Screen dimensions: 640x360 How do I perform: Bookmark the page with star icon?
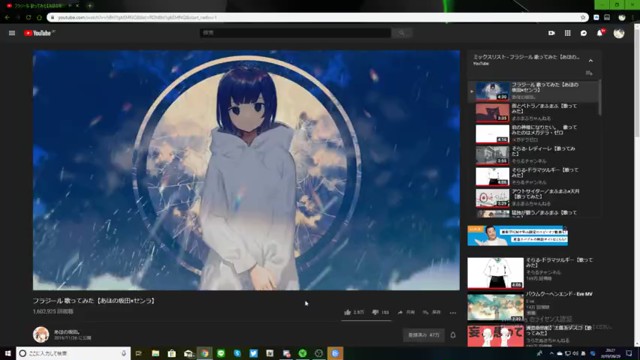click(583, 18)
